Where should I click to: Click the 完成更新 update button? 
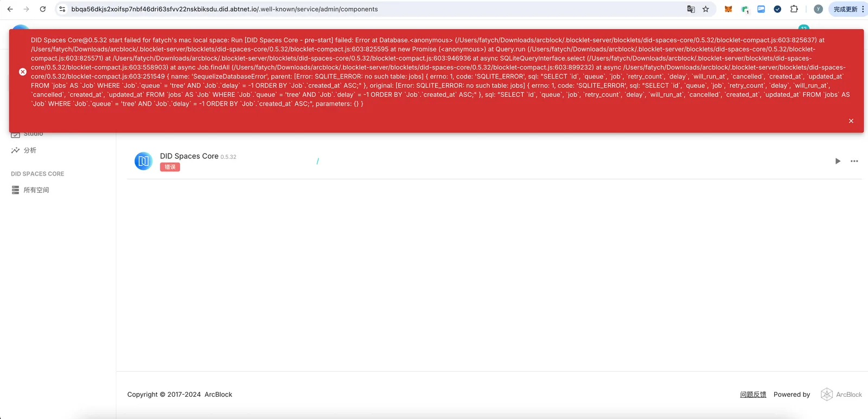point(848,9)
